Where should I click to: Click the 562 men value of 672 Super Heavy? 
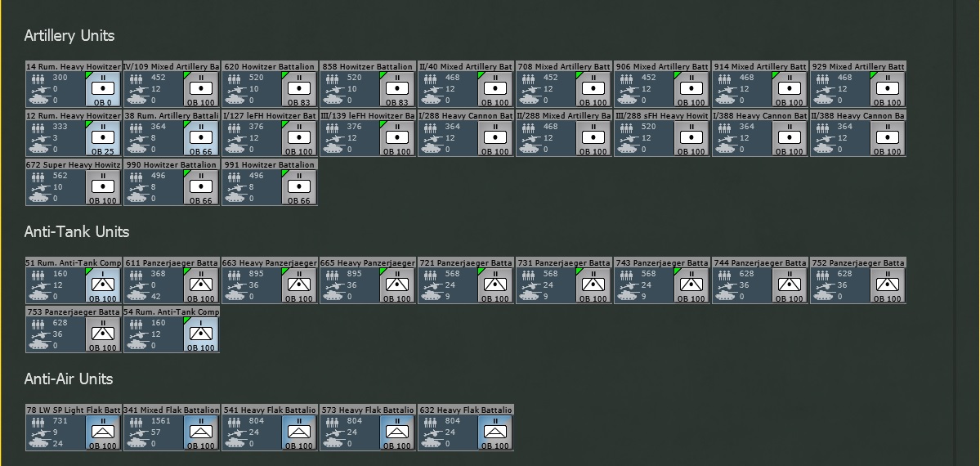(x=60, y=176)
